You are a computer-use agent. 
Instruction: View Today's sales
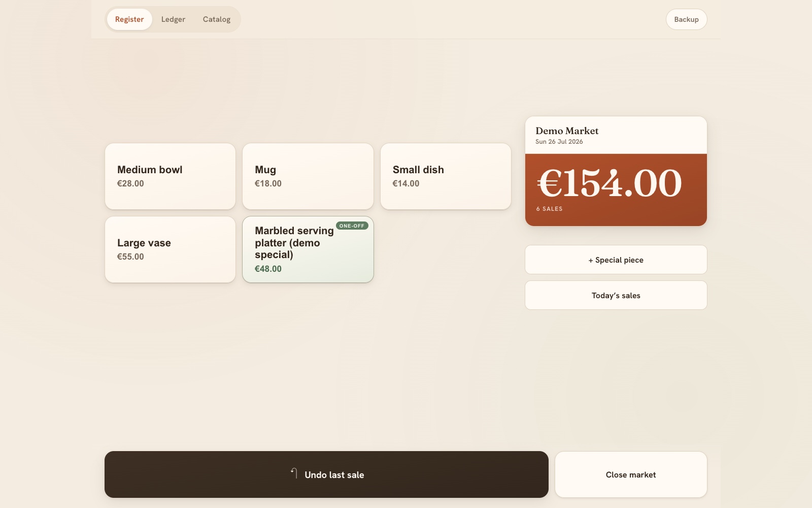[616, 295]
